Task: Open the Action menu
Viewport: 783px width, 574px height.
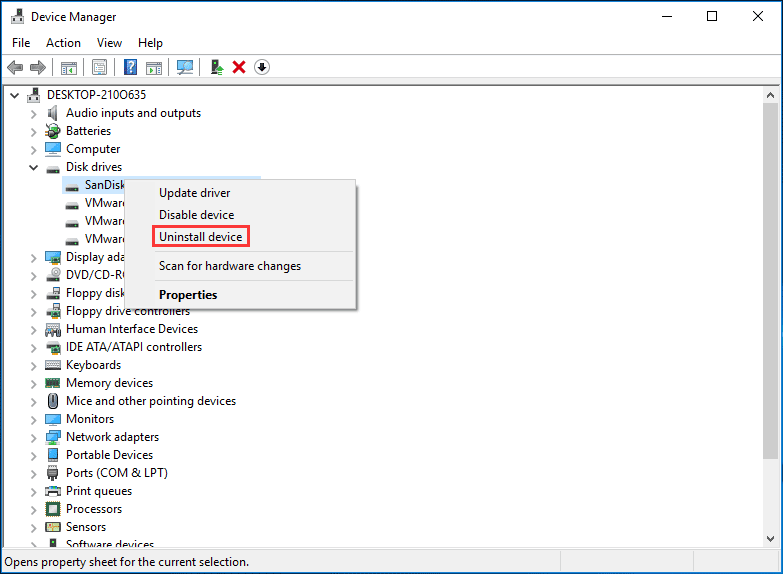Action: [63, 43]
